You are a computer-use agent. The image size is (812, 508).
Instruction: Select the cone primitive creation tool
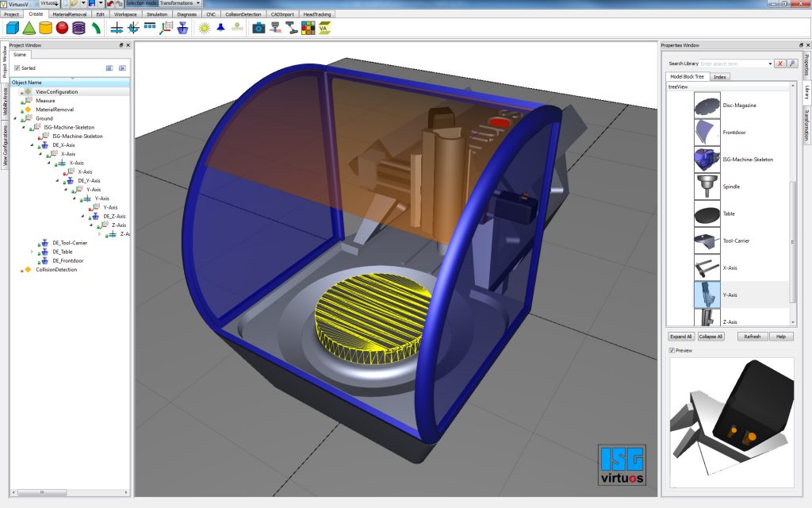coord(30,29)
